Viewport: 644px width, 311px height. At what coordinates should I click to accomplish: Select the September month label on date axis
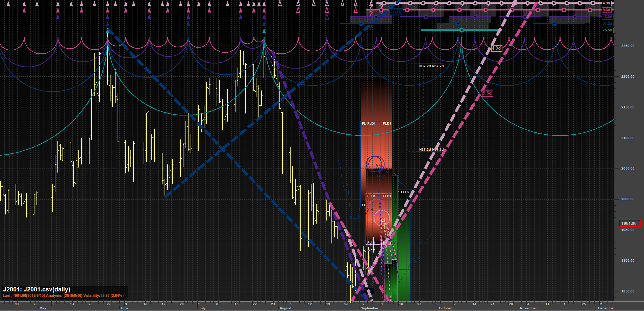370,308
